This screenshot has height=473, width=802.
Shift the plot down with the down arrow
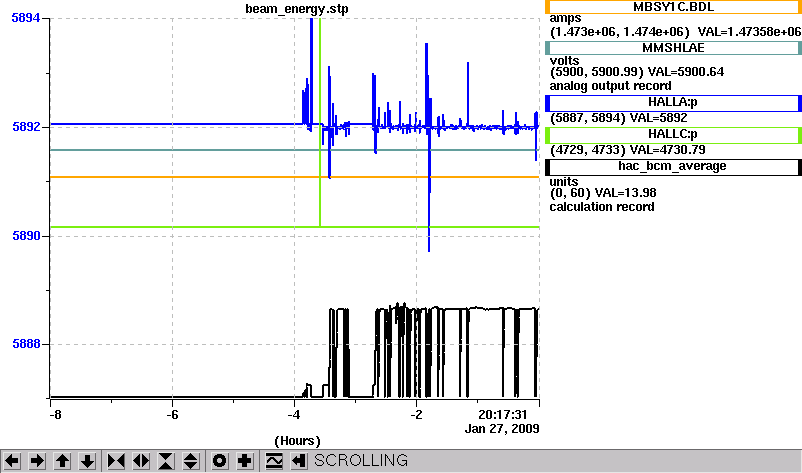pyautogui.click(x=87, y=461)
